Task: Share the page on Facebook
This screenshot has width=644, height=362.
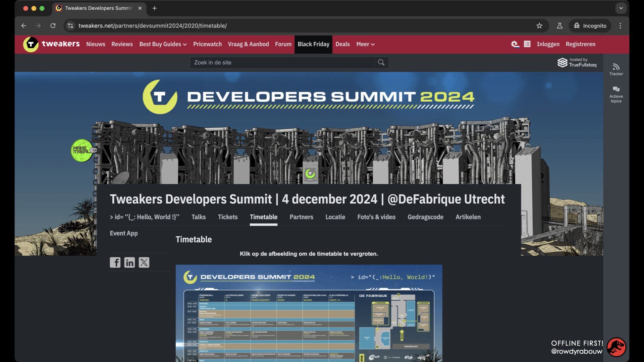Action: click(x=115, y=262)
